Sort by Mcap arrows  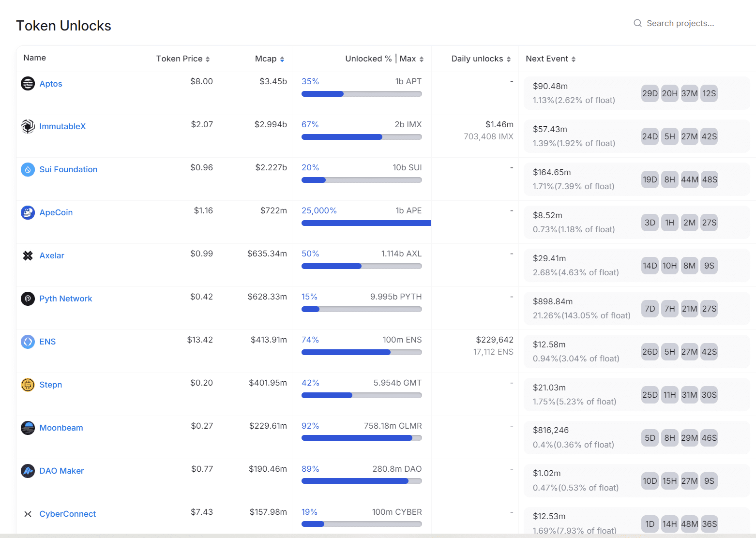(282, 59)
